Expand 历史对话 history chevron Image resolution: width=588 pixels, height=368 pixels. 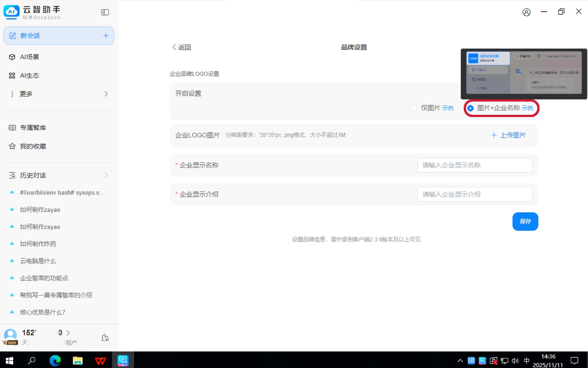tap(106, 175)
